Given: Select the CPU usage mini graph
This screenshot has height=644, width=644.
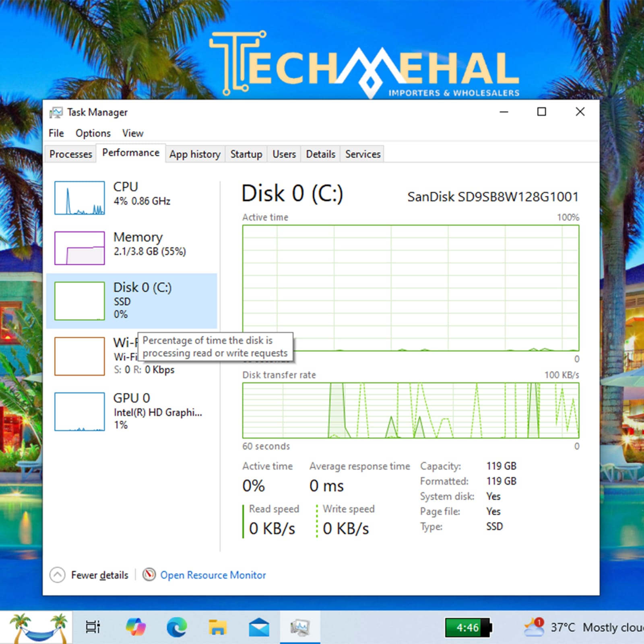Looking at the screenshot, I should (x=80, y=198).
